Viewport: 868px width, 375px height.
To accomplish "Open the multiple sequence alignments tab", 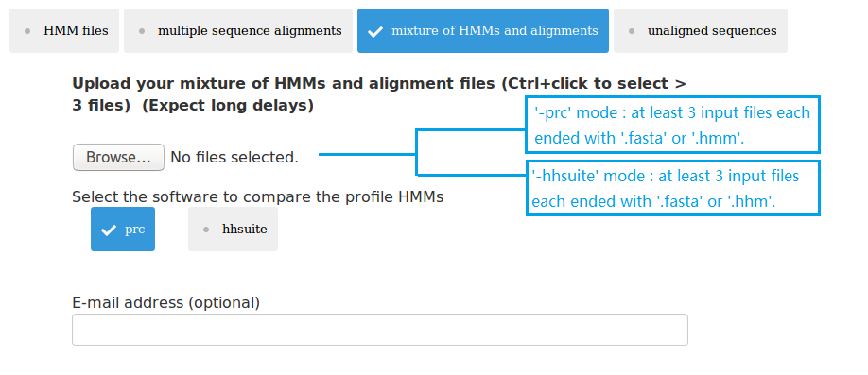I will pos(238,30).
